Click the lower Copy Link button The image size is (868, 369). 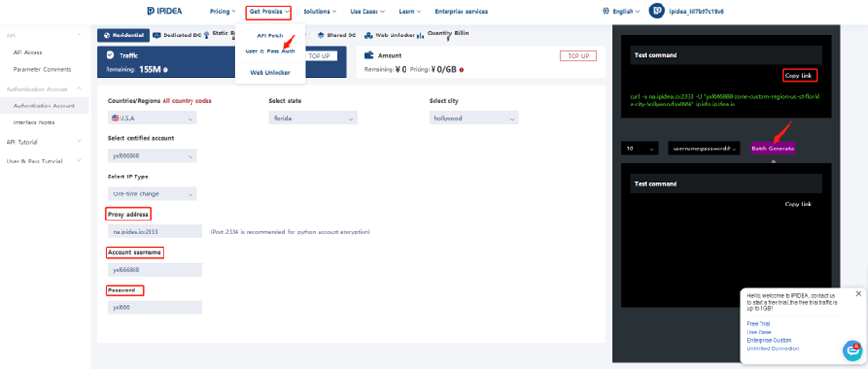point(798,205)
